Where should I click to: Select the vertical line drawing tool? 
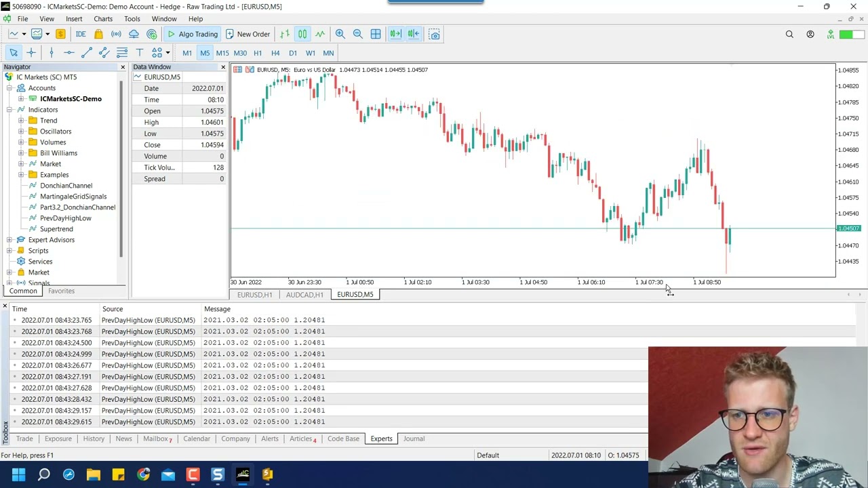coord(52,53)
